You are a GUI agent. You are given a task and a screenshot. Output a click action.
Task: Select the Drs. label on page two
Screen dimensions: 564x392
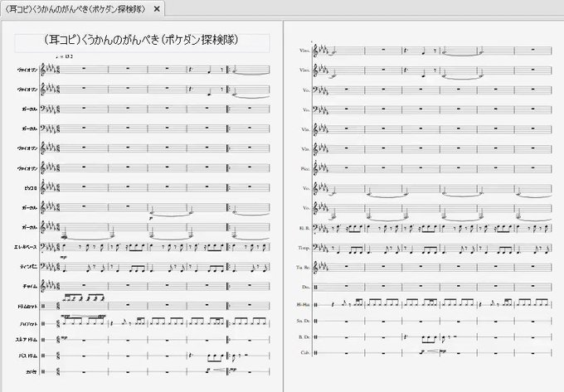(x=306, y=287)
